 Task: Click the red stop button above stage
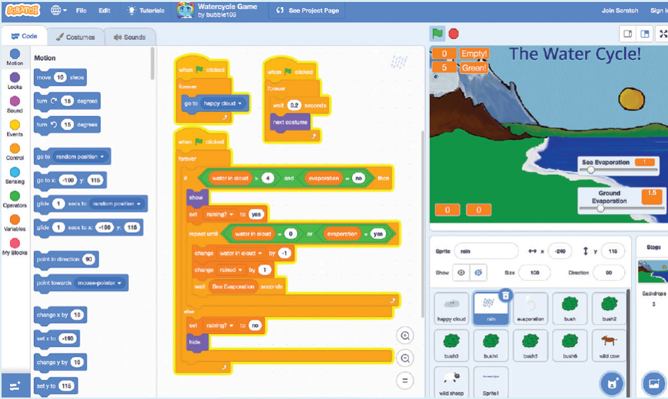(454, 33)
